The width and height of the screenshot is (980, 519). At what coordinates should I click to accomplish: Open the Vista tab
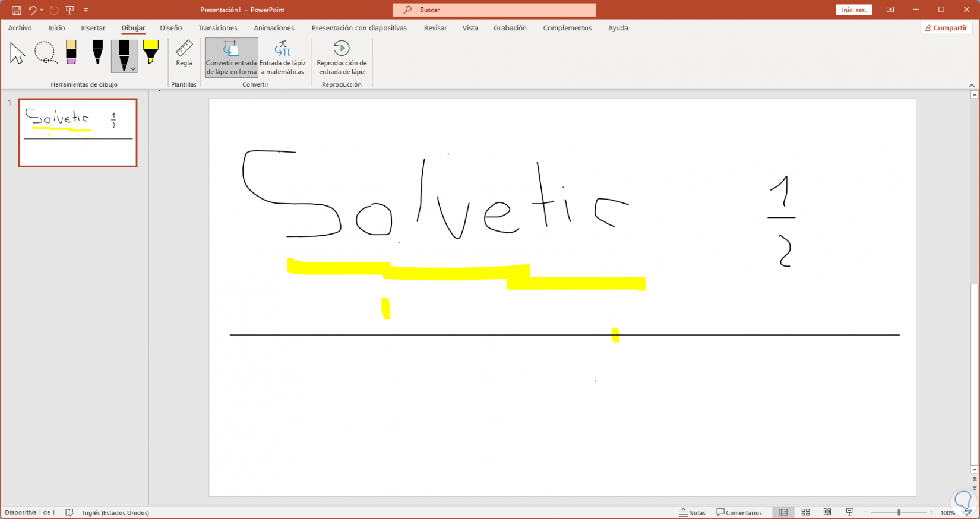pos(470,28)
